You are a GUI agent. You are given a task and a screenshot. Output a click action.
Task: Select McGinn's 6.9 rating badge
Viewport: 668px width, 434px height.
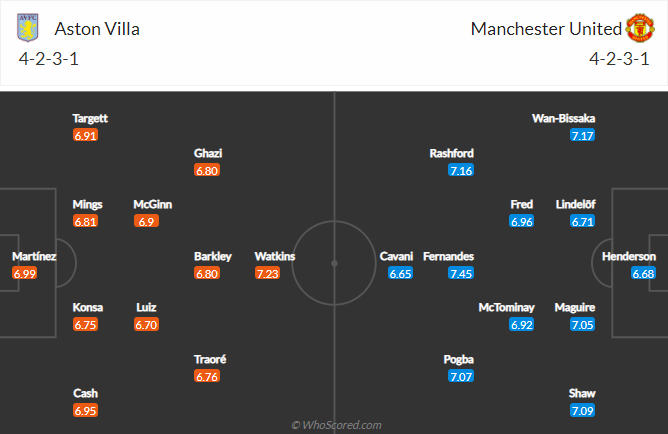(146, 221)
